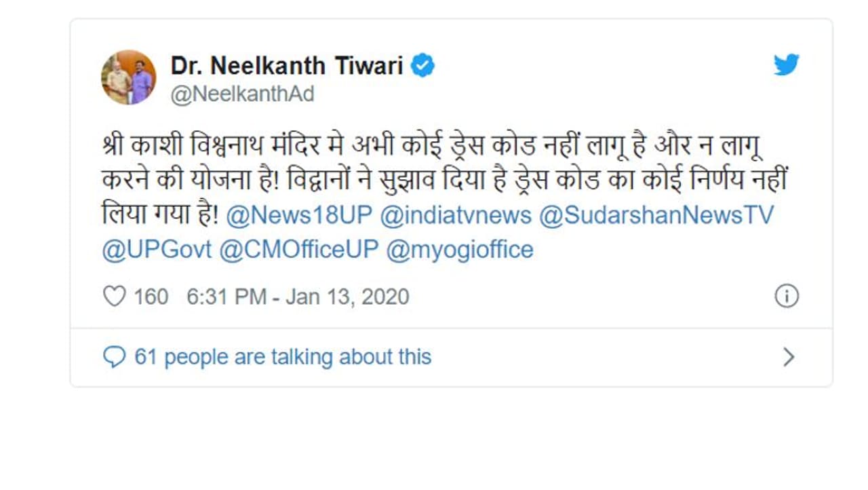Click the speech bubble reply icon
Image resolution: width=868 pixels, height=490 pixels.
114,357
